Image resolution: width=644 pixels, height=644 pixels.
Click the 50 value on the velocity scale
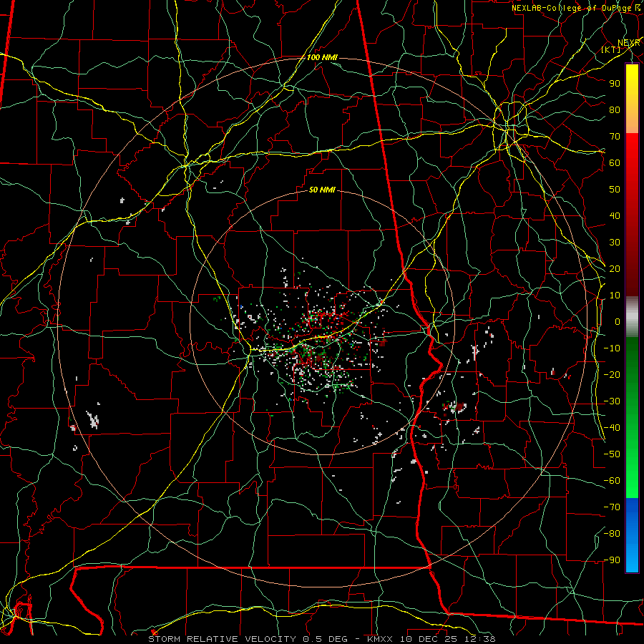point(615,190)
